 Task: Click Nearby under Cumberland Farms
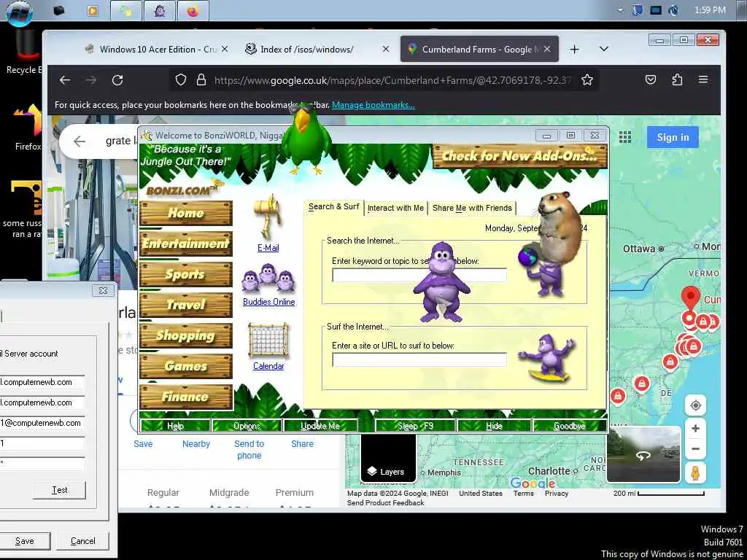(196, 444)
